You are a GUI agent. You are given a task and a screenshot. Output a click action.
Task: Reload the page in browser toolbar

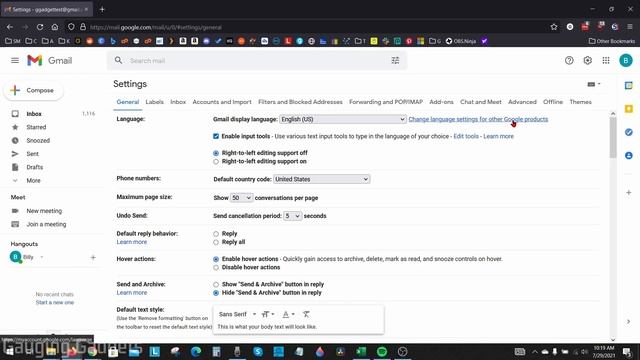pos(40,27)
